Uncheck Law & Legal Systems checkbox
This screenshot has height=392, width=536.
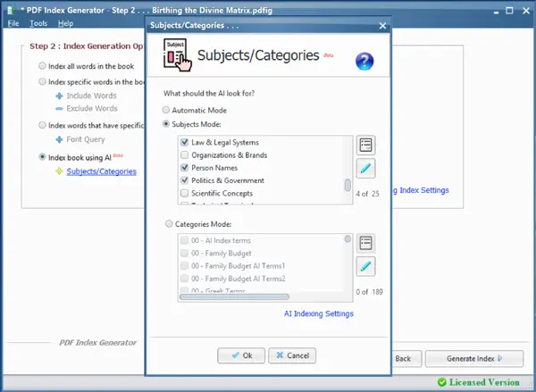(x=184, y=142)
